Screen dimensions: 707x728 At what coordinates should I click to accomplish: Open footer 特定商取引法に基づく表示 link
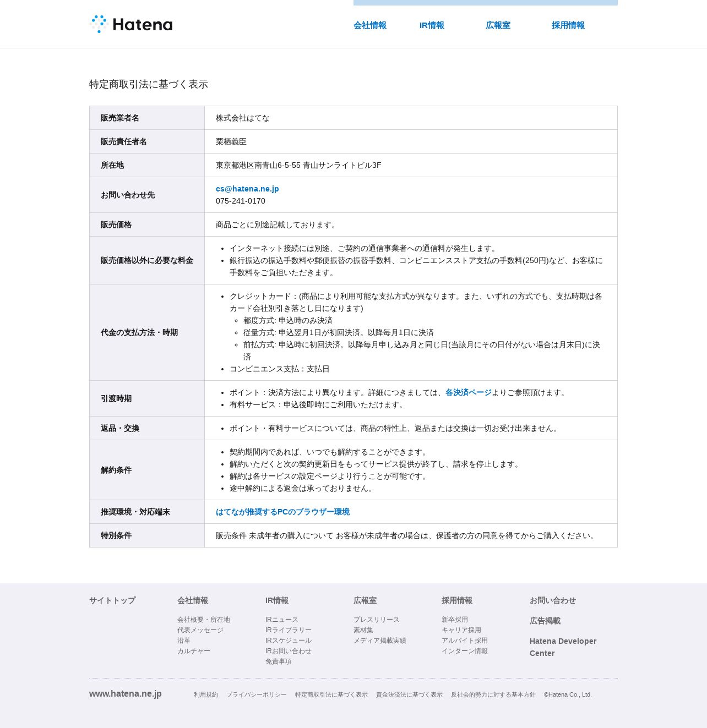pos(331,694)
